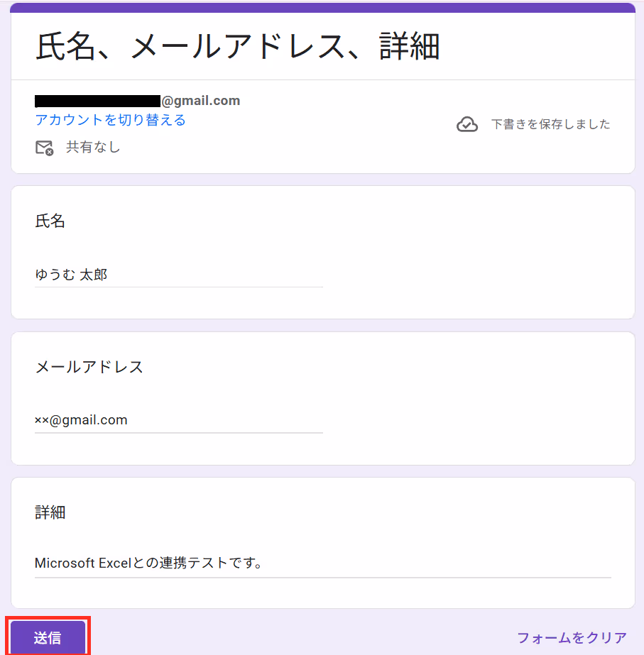Click the 氏名 question label
Viewport: 644px width, 655px height.
pos(50,221)
